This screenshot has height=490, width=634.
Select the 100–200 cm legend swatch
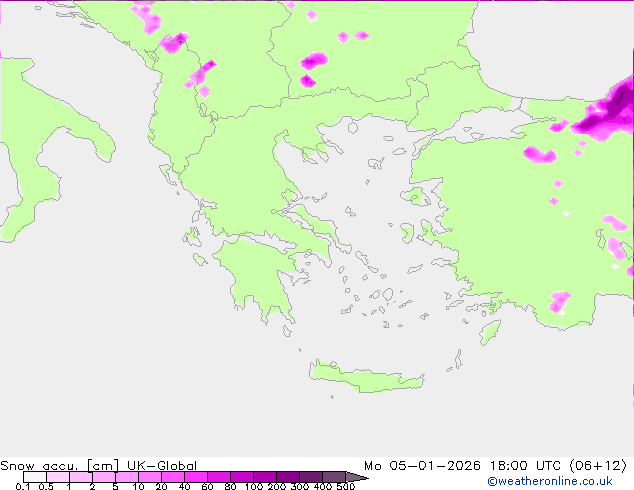click(x=265, y=477)
